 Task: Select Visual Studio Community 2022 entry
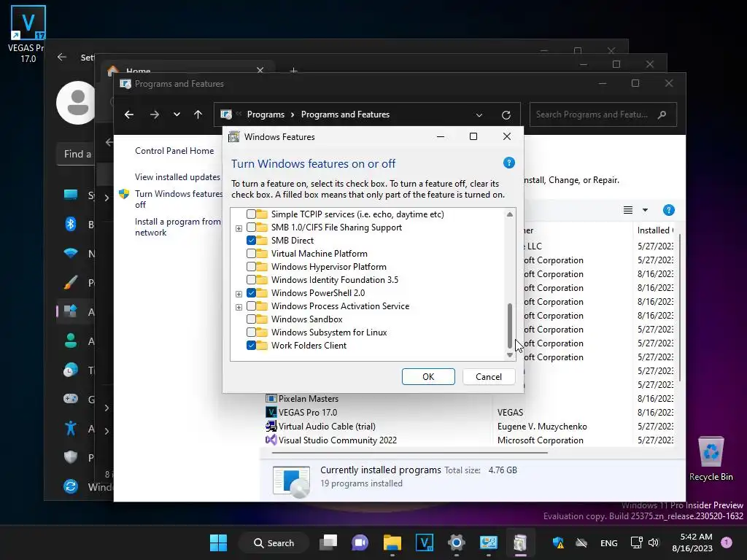point(337,440)
